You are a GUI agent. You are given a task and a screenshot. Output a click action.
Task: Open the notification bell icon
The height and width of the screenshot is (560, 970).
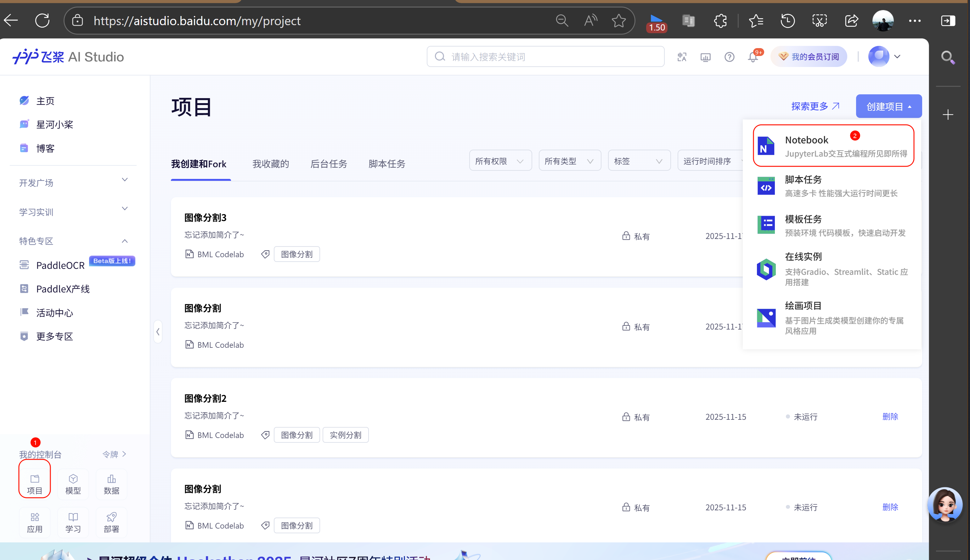(753, 57)
